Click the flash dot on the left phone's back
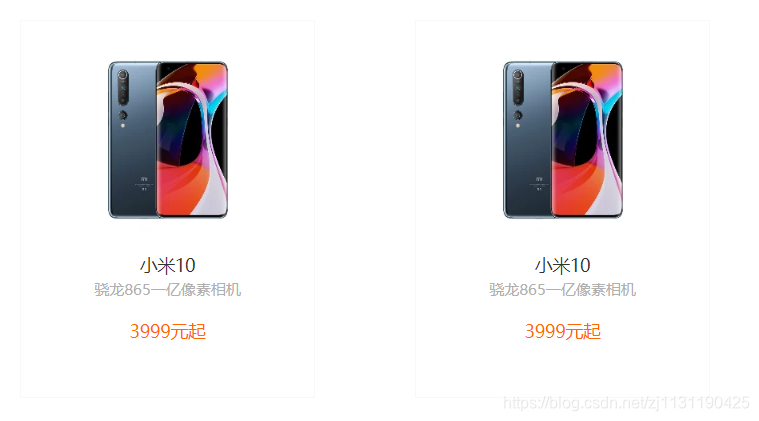This screenshot has height=421, width=759. pos(123,126)
